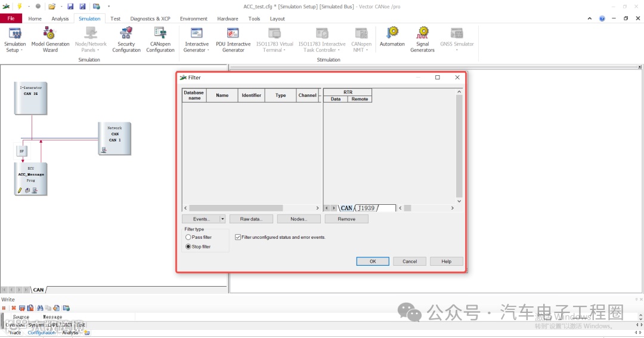Click the red X clear icon in Write toolbar

(x=14, y=308)
